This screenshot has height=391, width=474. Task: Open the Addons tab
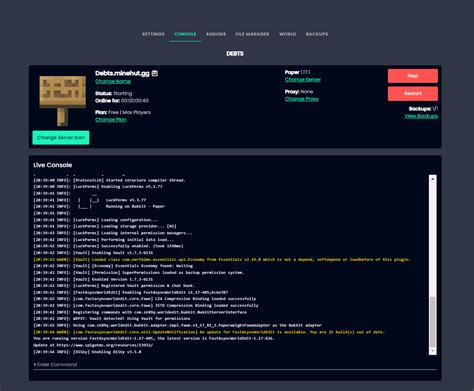216,34
